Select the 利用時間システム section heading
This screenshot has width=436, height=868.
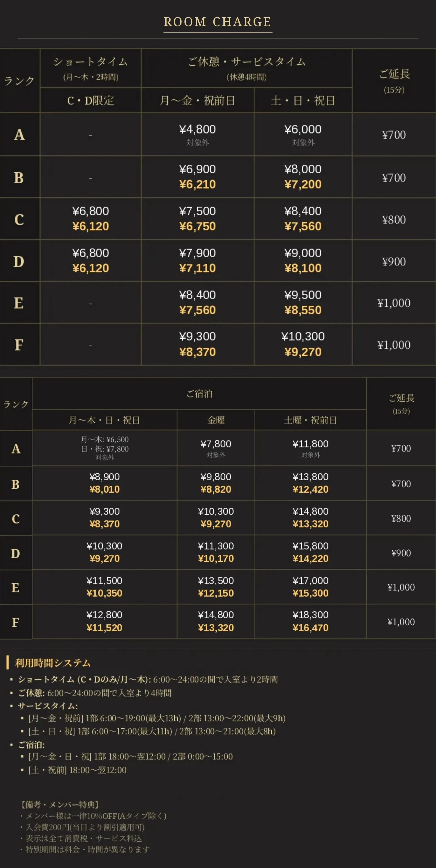click(x=53, y=663)
